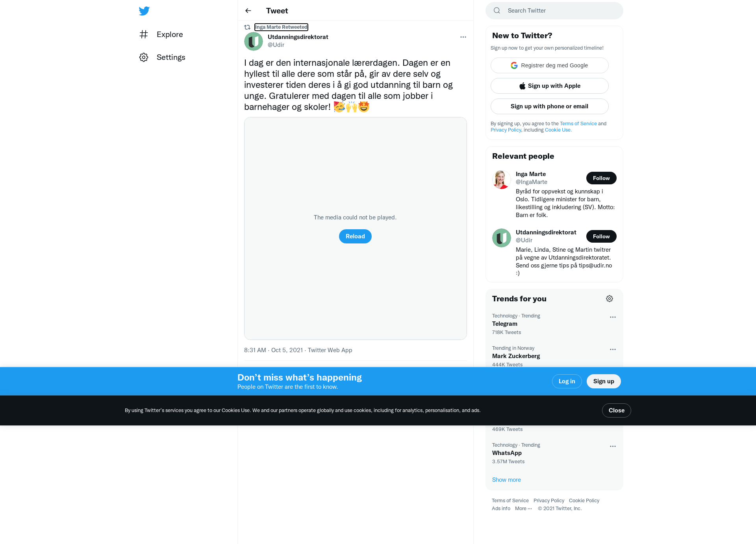Click Log in on blue banner
The height and width of the screenshot is (544, 756).
click(x=567, y=381)
